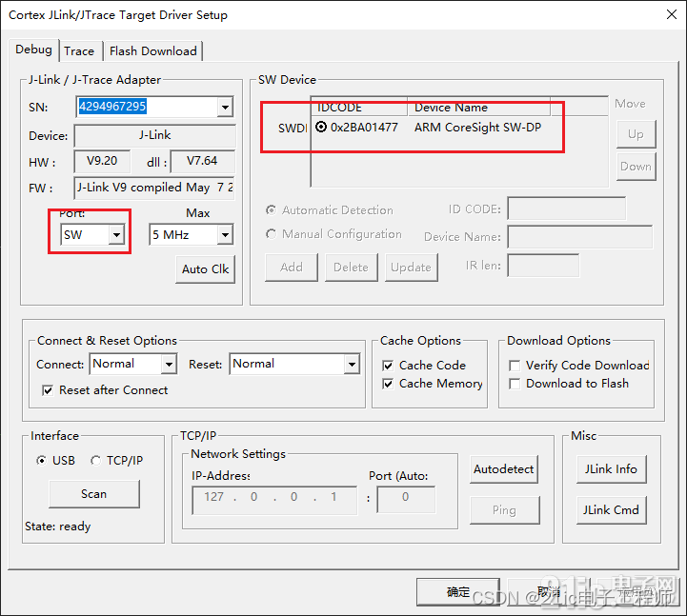Click the Port (Auto) number field
This screenshot has width=687, height=616.
tap(406, 499)
